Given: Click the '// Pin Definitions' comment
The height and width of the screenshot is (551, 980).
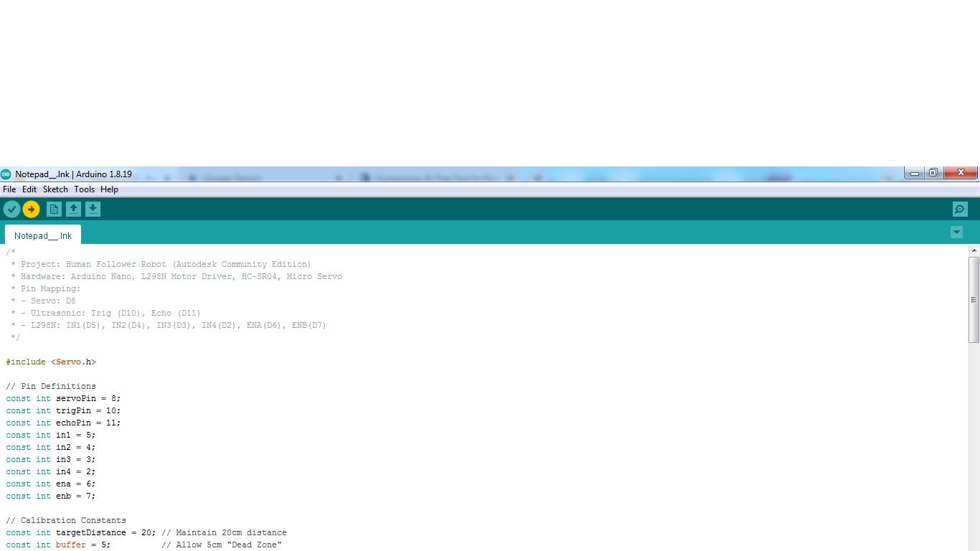Looking at the screenshot, I should coord(51,386).
